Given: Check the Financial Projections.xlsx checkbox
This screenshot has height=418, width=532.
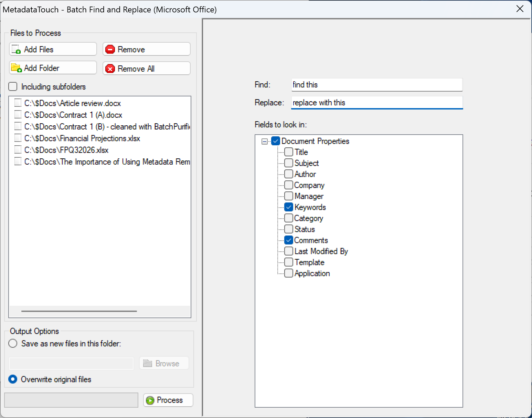Looking at the screenshot, I should 18,138.
